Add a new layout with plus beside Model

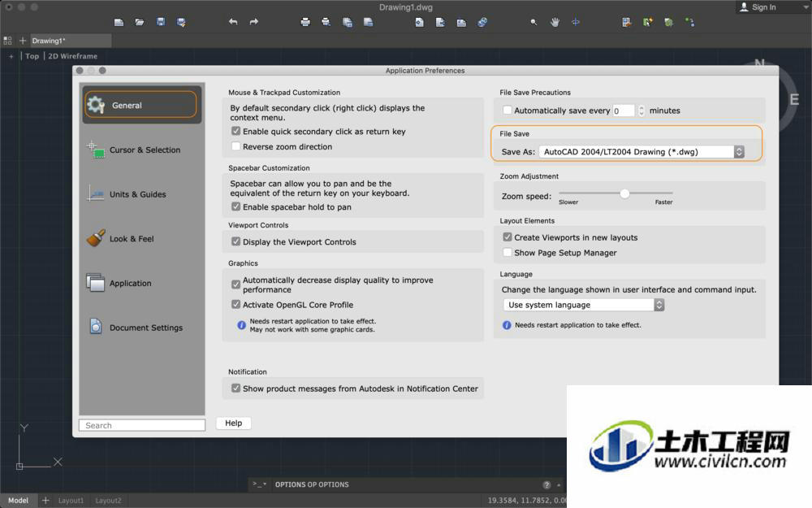(x=45, y=500)
